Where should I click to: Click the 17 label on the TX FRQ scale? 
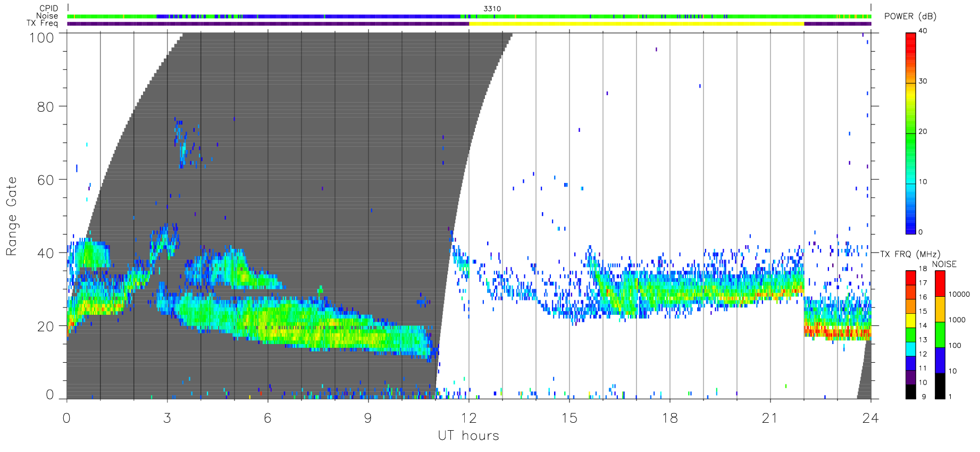(923, 283)
